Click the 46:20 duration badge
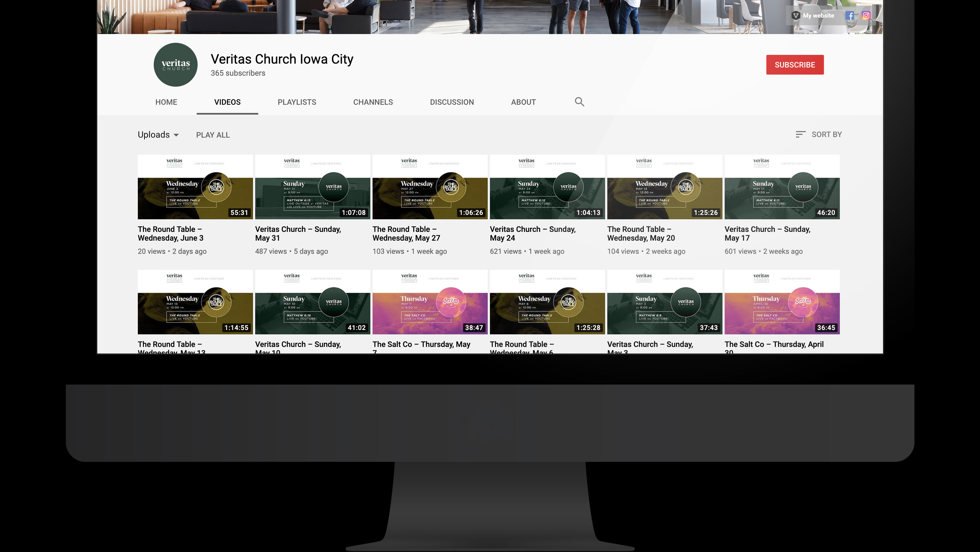 (826, 213)
